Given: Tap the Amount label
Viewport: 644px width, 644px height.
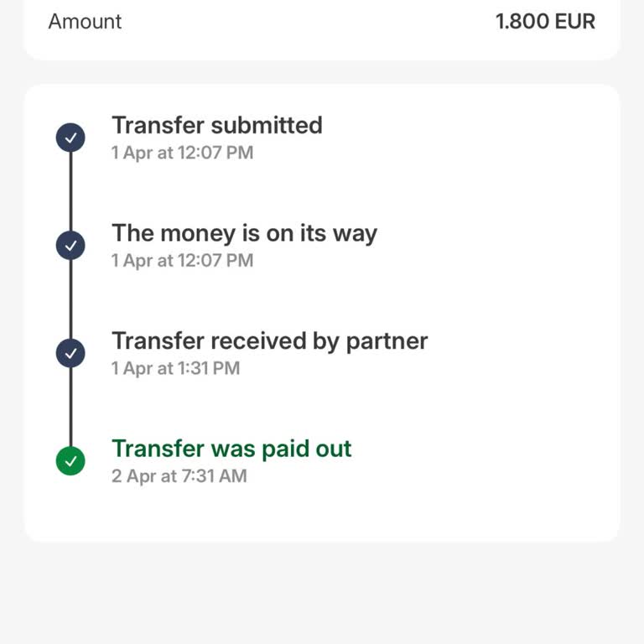Looking at the screenshot, I should [x=85, y=22].
